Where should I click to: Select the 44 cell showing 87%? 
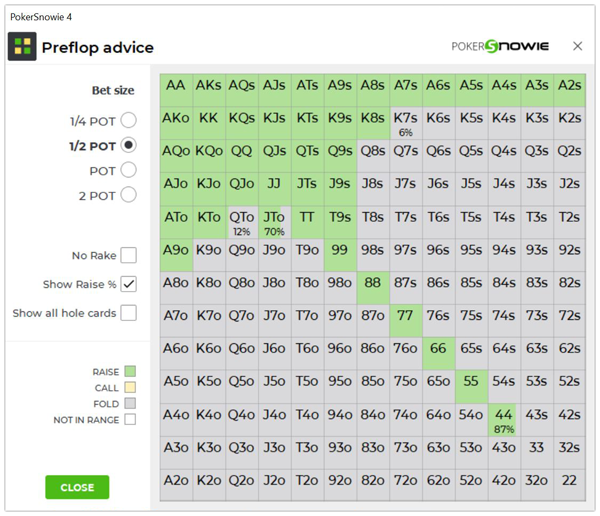click(x=503, y=418)
